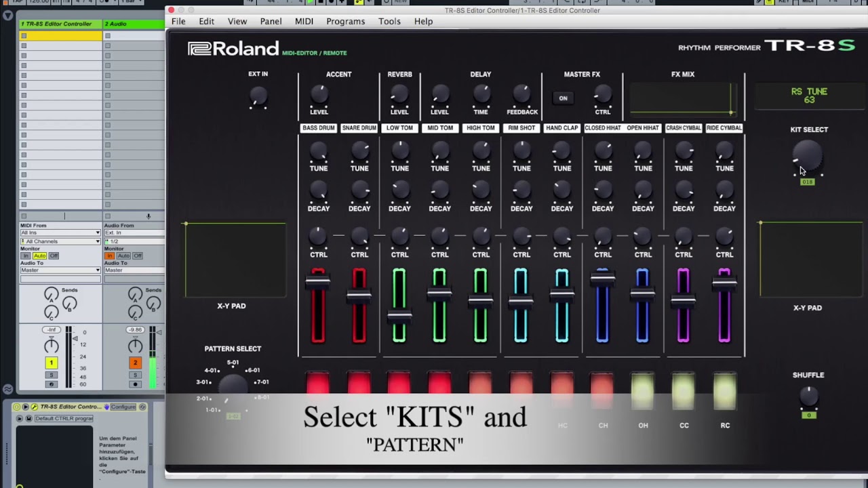Click the left X-Y PAD area
Viewport: 868px width, 488px height.
[235, 260]
